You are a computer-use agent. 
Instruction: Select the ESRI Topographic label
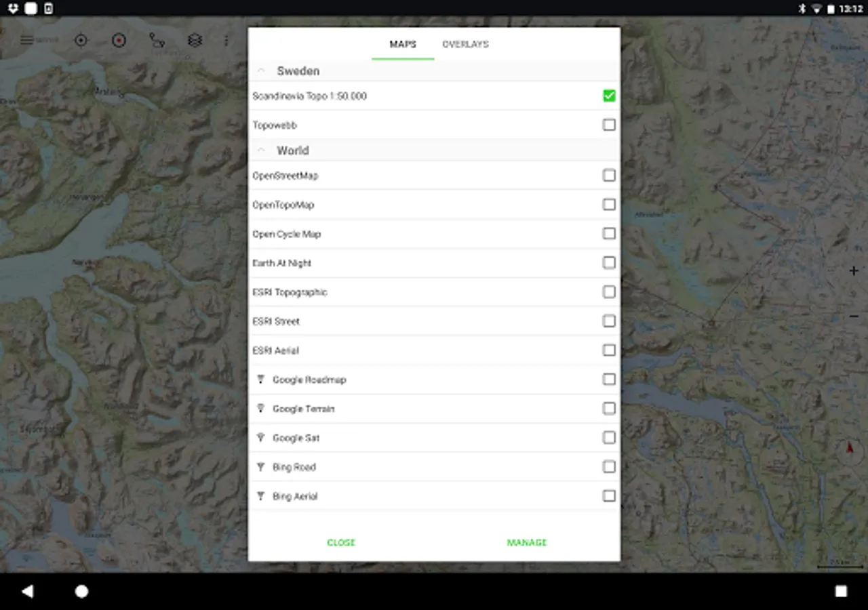290,292
